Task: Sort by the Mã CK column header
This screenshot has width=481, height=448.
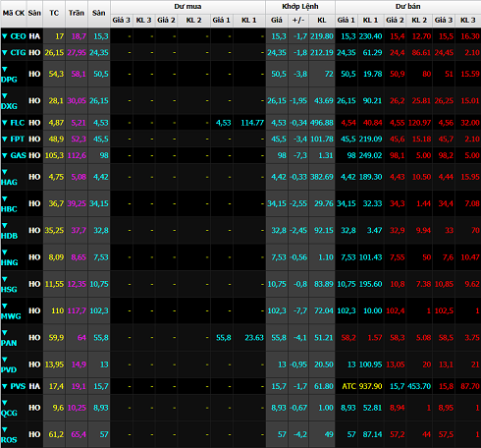Action: pyautogui.click(x=14, y=13)
